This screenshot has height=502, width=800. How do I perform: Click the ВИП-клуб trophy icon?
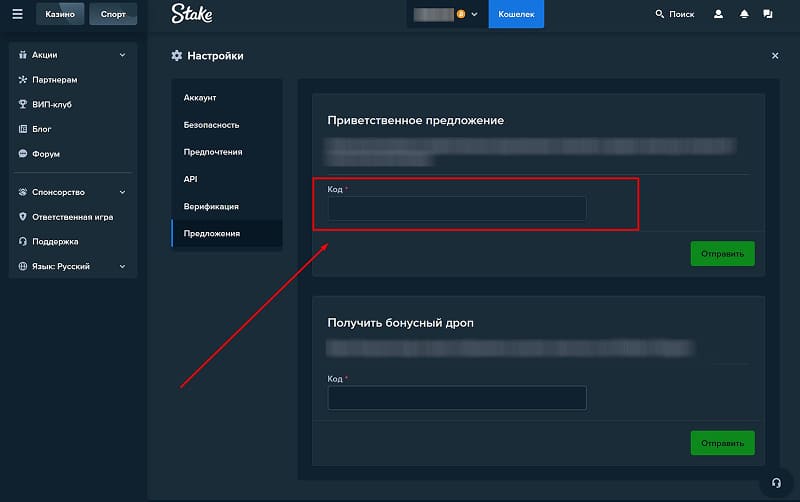point(22,104)
